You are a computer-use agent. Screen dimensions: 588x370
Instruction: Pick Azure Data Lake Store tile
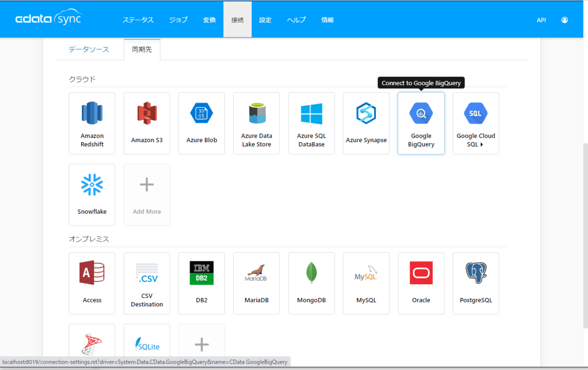click(257, 123)
